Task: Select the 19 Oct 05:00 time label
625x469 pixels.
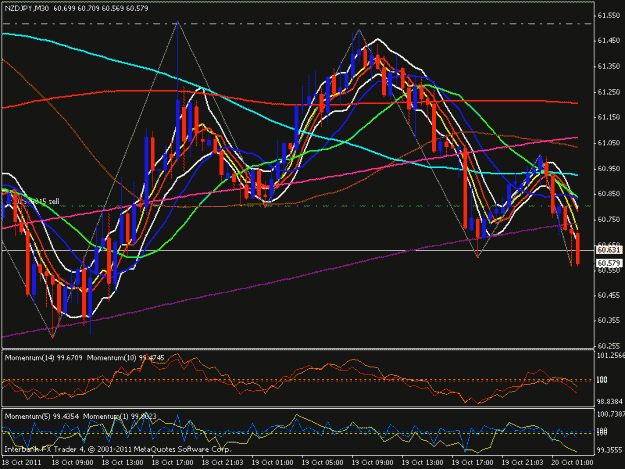Action: click(x=322, y=463)
